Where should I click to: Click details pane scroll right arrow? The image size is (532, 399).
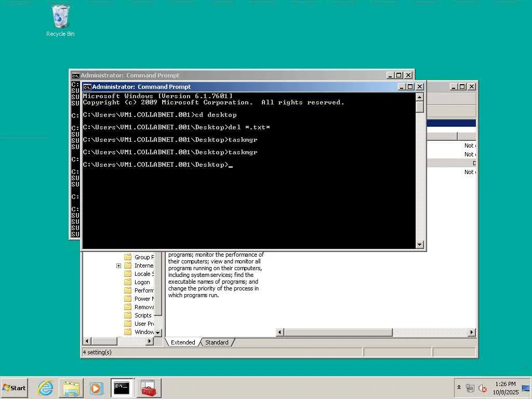472,332
